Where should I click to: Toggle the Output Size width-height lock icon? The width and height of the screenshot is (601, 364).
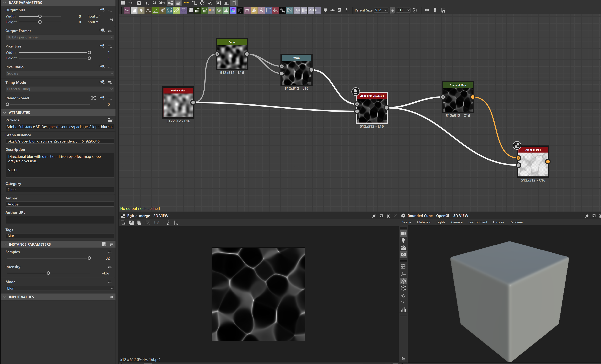tap(112, 19)
